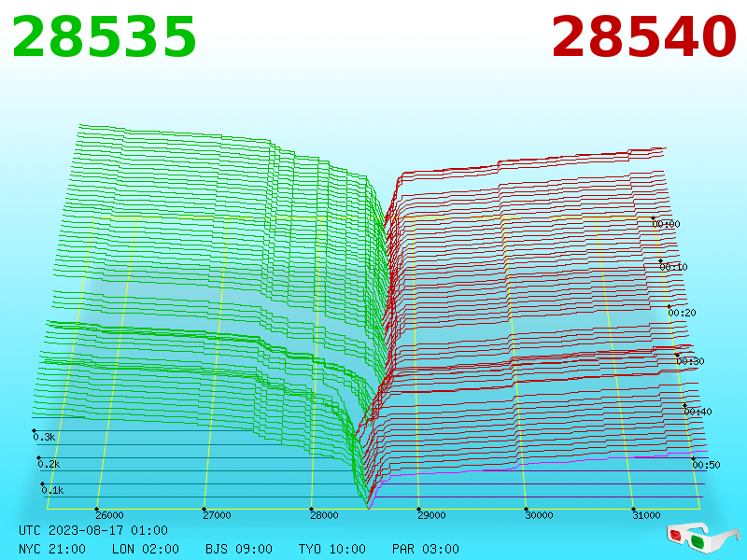Image resolution: width=747 pixels, height=560 pixels.
Task: Click the 00:30 time axis marker
Action: pyautogui.click(x=690, y=361)
